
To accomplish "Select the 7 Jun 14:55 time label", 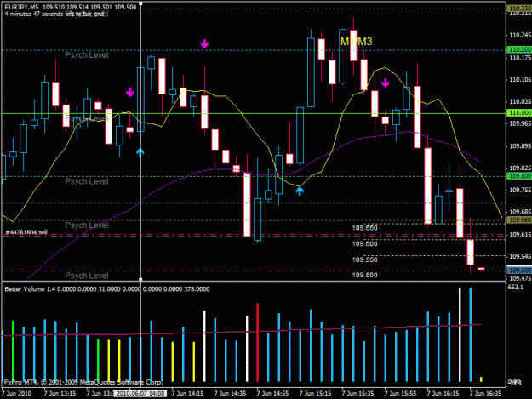I will (x=272, y=394).
